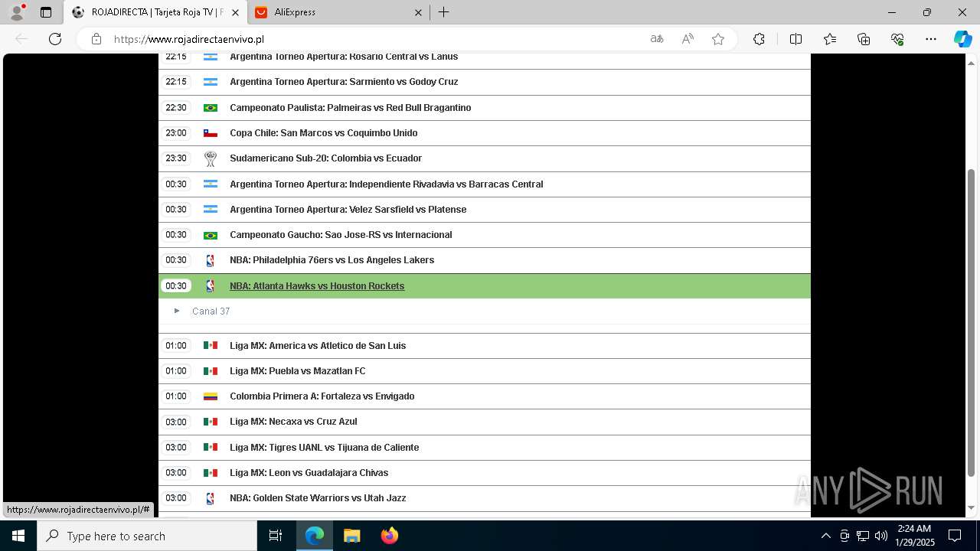Click trophy icon on Sudamericano Sub-20 row
The image size is (980, 551).
[210, 158]
